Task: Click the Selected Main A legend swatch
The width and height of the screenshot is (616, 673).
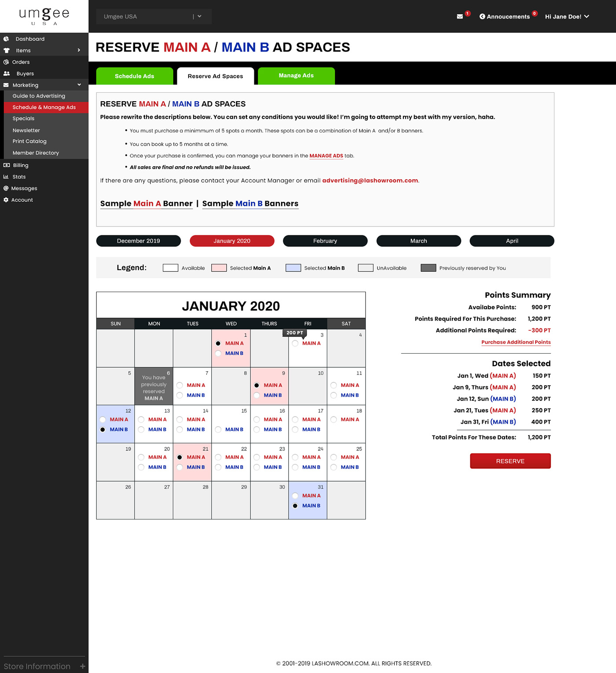Action: coord(219,268)
